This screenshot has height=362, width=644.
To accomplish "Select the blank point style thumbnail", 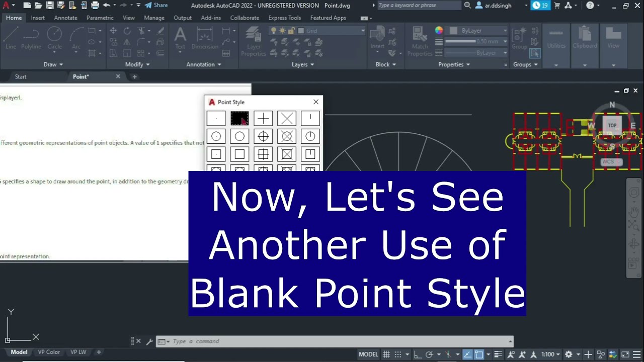I will click(239, 118).
